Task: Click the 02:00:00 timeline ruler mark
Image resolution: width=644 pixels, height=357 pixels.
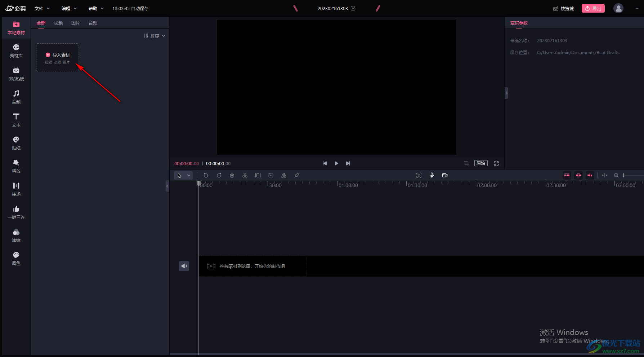Action: click(x=487, y=185)
